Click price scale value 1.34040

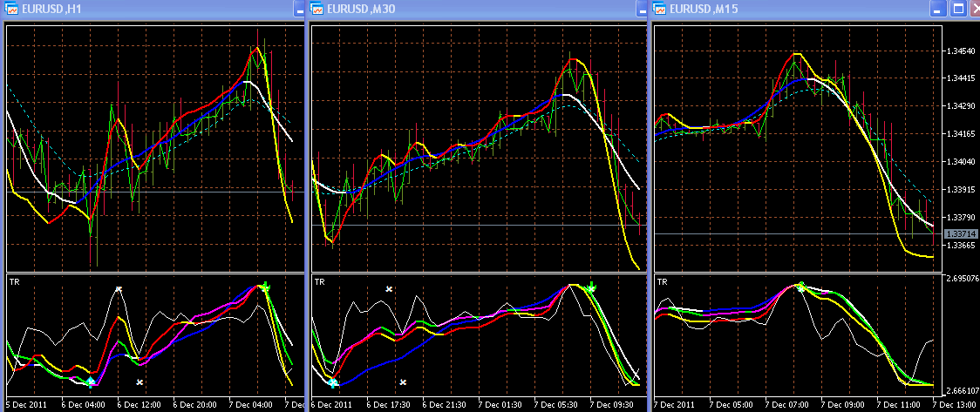pos(959,162)
